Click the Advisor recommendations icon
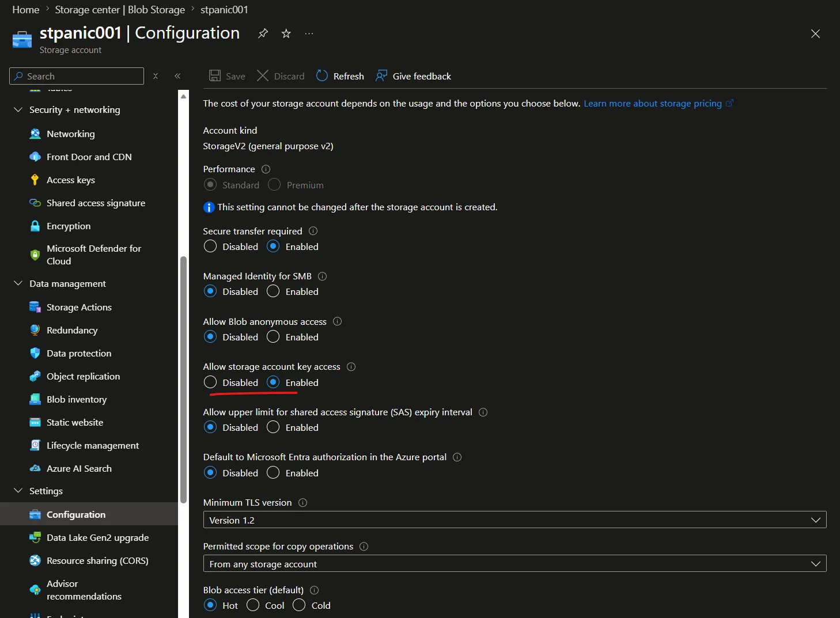840x618 pixels. click(35, 590)
